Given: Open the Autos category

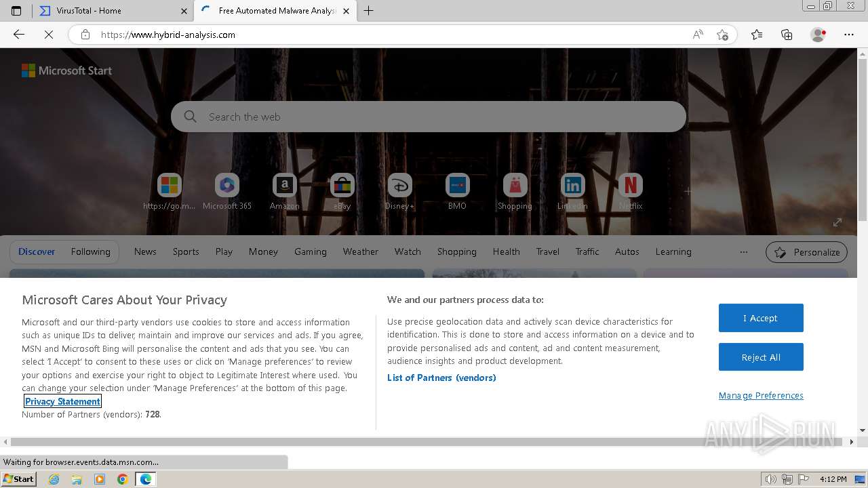Looking at the screenshot, I should coord(627,251).
